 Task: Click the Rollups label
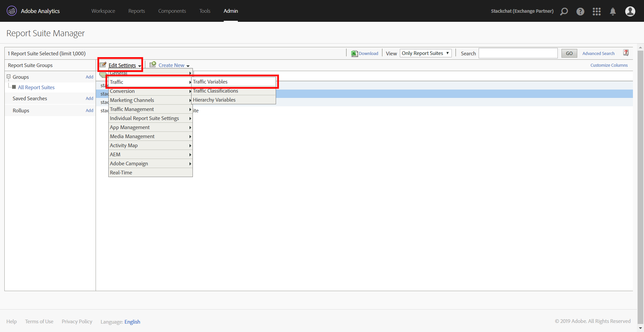(x=21, y=111)
